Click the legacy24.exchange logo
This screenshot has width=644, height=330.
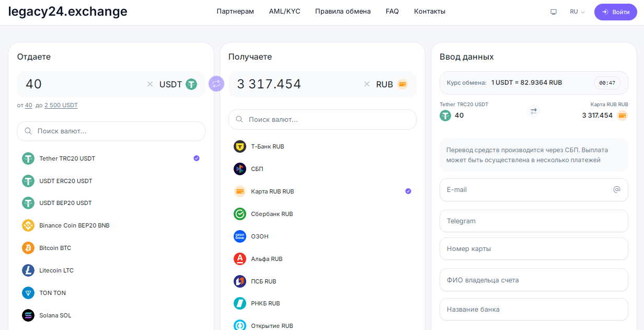pos(68,12)
